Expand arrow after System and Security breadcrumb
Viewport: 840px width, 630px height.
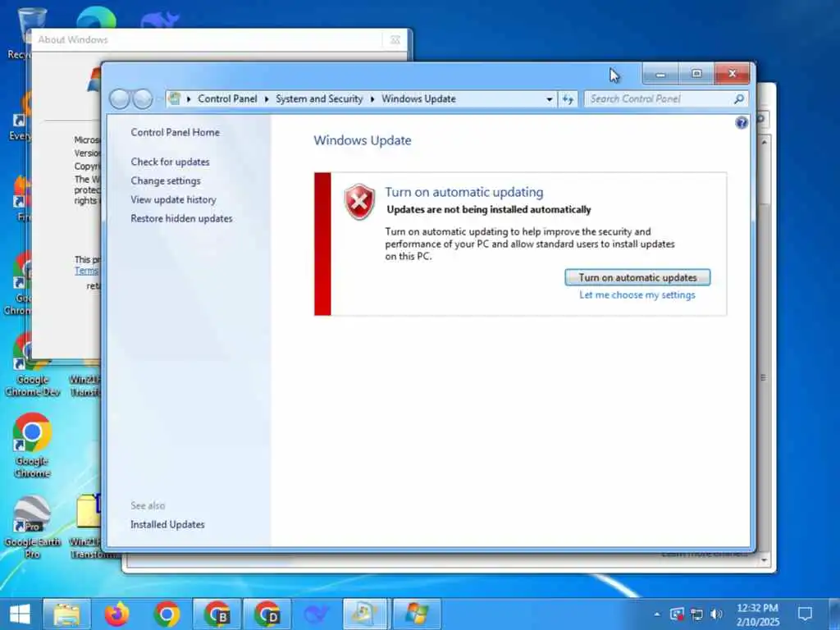point(372,99)
